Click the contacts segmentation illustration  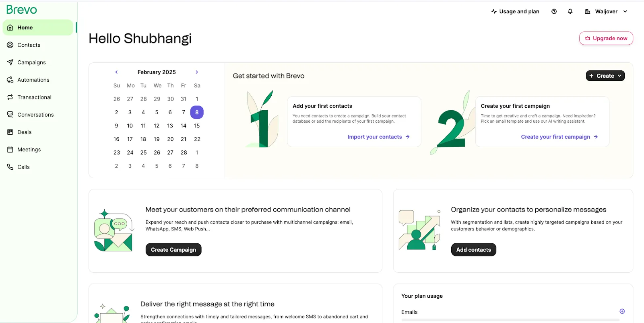419,230
